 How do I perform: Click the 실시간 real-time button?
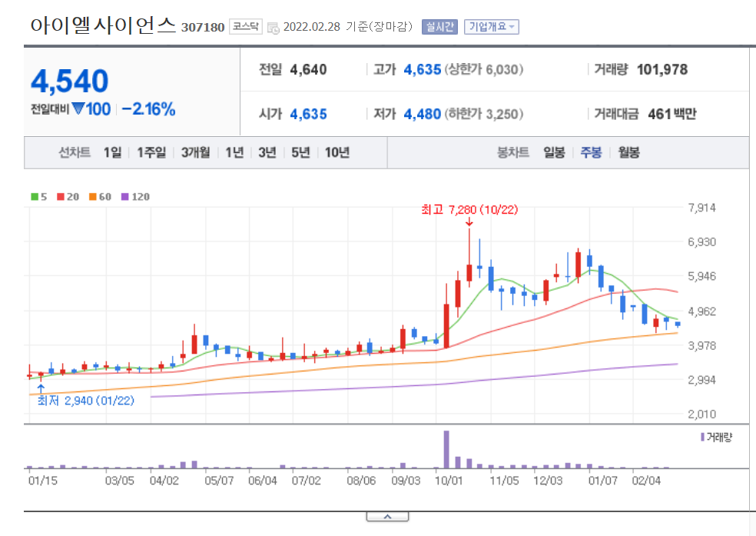pyautogui.click(x=439, y=27)
